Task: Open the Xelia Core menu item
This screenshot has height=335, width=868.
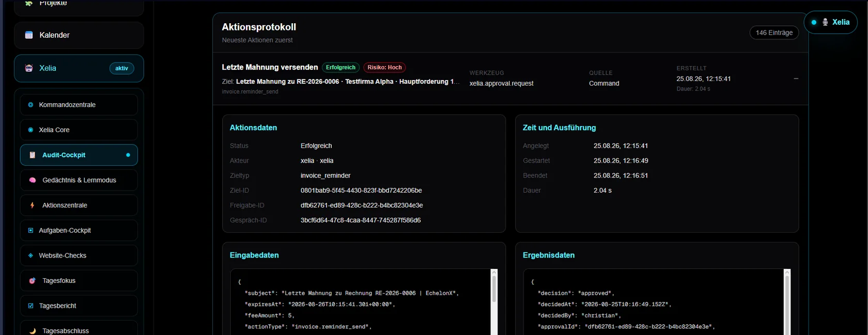Action: (79, 130)
